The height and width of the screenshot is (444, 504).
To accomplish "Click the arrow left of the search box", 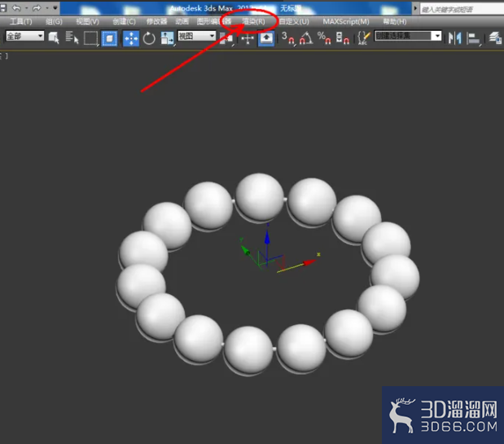I will click(x=415, y=8).
